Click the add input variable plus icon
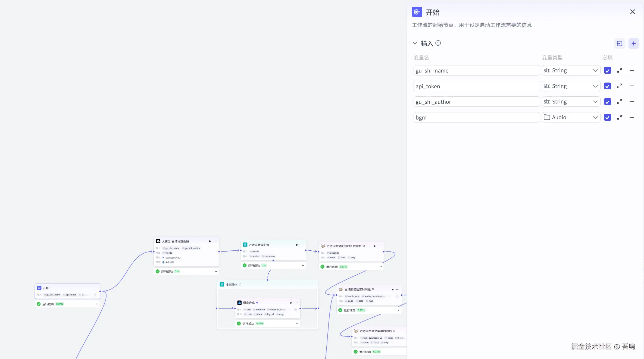Screen dimensions: 644x359 (x=633, y=43)
